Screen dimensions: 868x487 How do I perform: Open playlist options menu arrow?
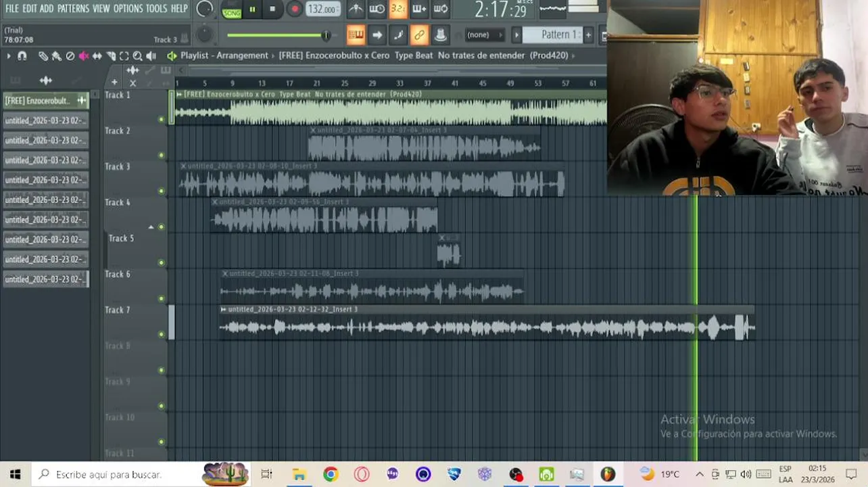(9, 56)
